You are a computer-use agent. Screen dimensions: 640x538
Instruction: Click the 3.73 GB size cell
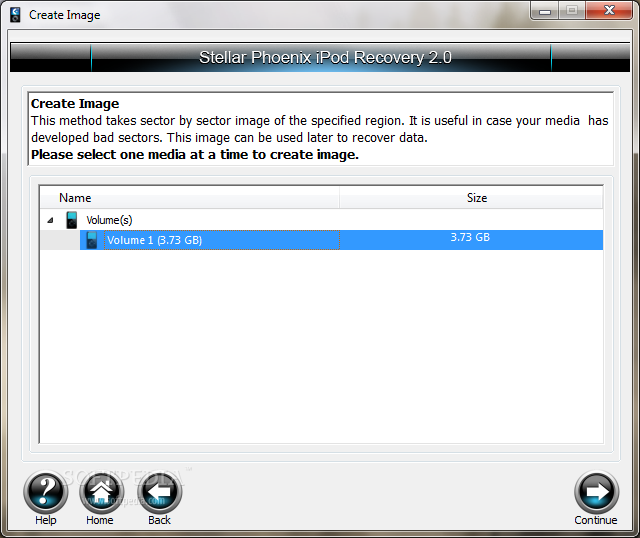pyautogui.click(x=470, y=237)
